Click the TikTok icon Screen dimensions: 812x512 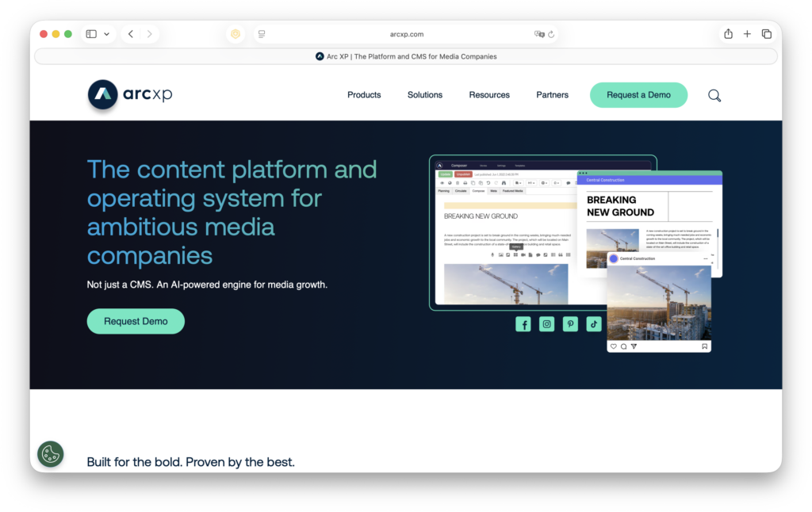[593, 323]
